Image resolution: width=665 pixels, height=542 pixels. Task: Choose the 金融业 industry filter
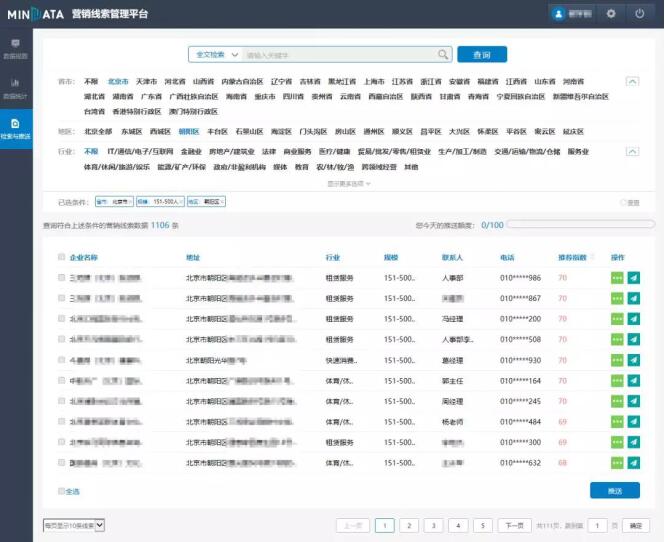(x=191, y=152)
